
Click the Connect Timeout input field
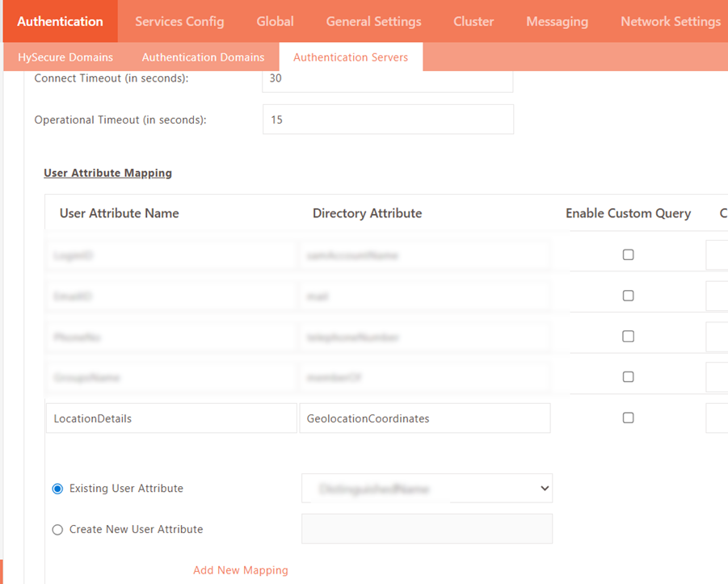pos(388,79)
